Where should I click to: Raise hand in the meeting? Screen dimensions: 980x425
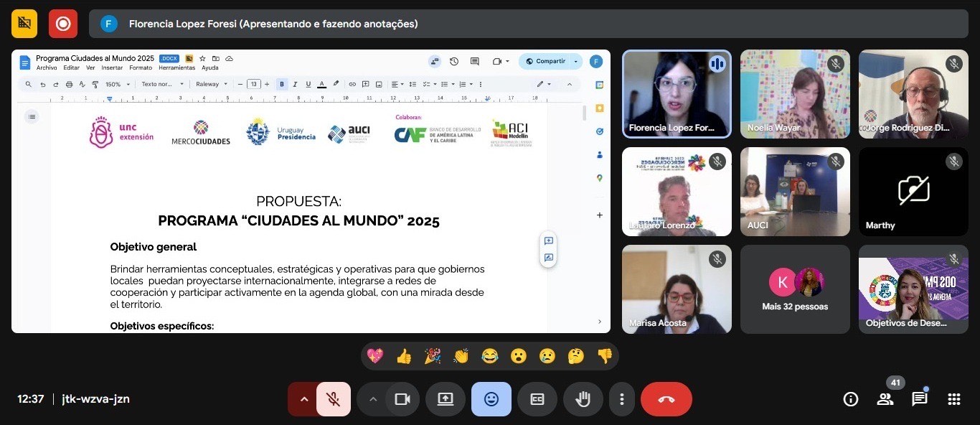click(583, 399)
